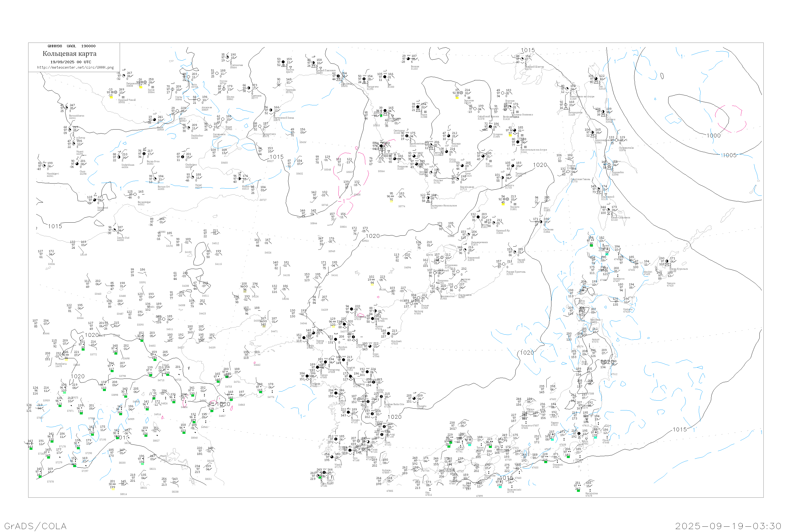
Task: Click the 19/09/2025 00 UTC date label
Action: pyautogui.click(x=70, y=62)
